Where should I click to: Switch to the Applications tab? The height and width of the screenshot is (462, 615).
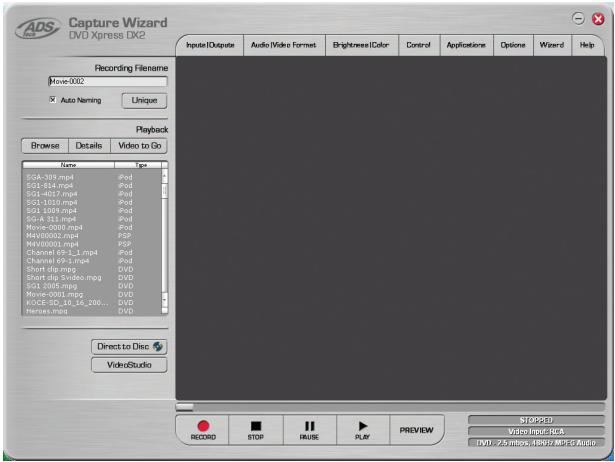(466, 45)
